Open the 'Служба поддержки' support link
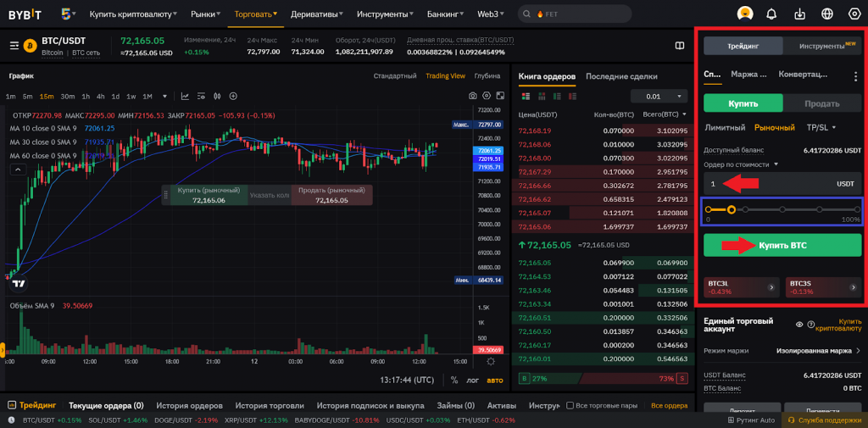The image size is (868, 428). tap(826, 420)
